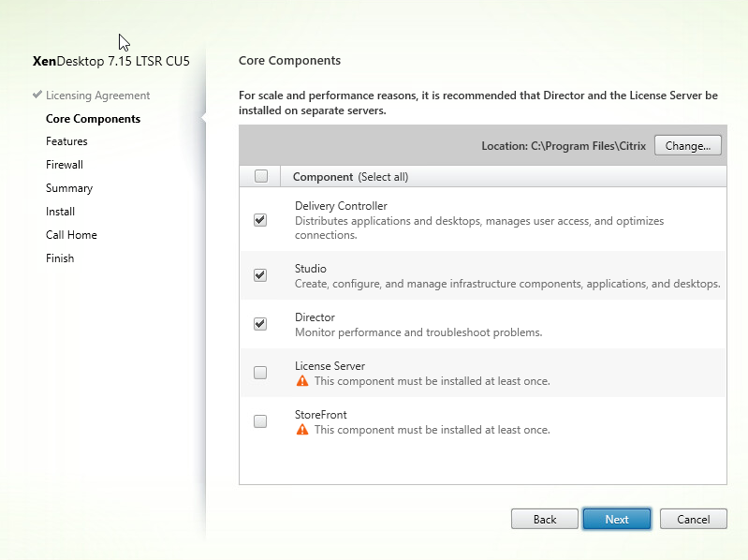Click the Next button
Viewport: 748px width, 560px height.
pos(617,519)
